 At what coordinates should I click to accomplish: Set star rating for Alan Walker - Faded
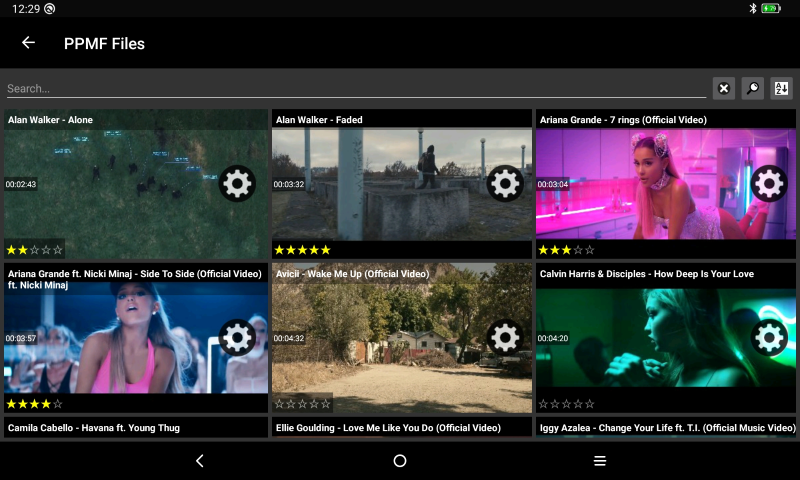[x=303, y=250]
